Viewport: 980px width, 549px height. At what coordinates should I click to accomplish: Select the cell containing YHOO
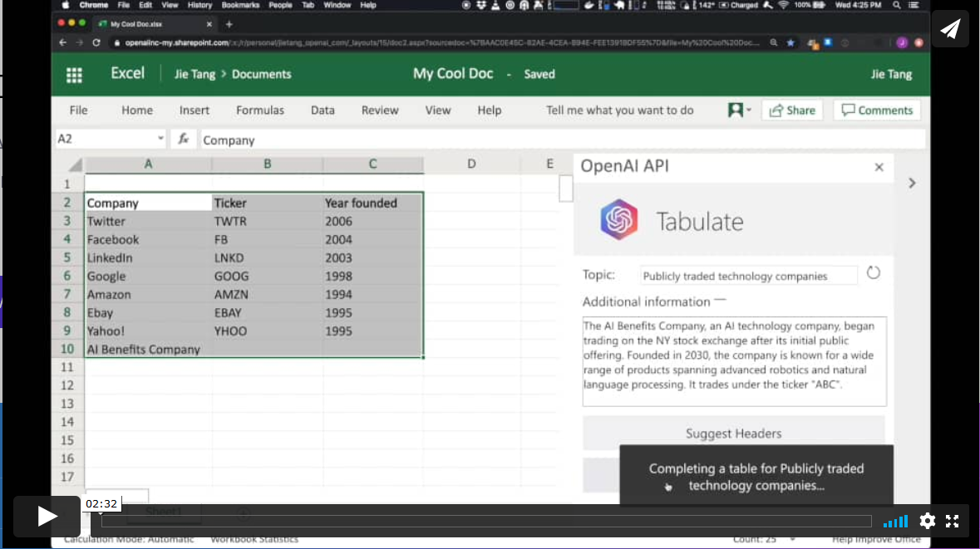(x=268, y=331)
